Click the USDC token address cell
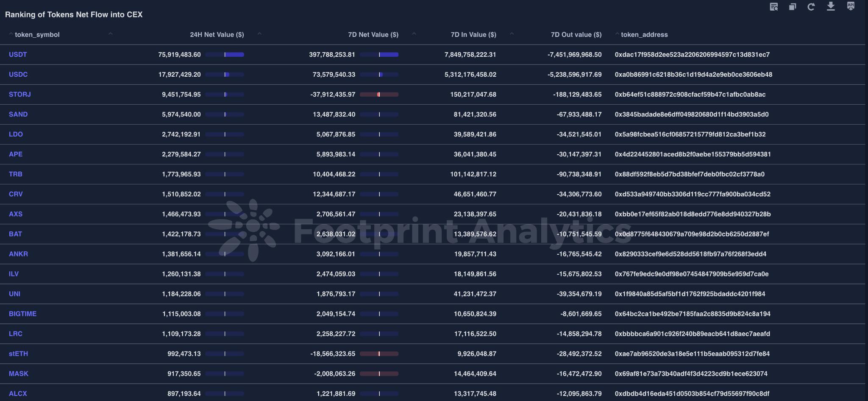The height and width of the screenshot is (401, 868). coord(693,75)
